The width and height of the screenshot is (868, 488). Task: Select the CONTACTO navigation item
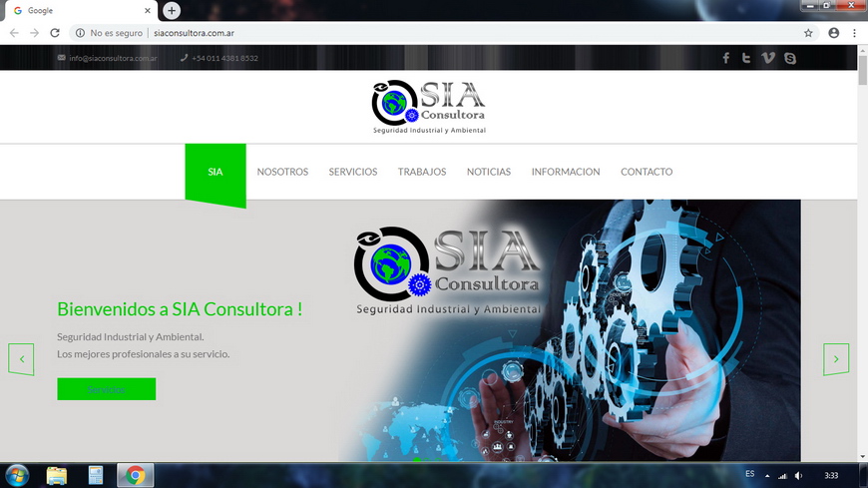[x=647, y=172]
